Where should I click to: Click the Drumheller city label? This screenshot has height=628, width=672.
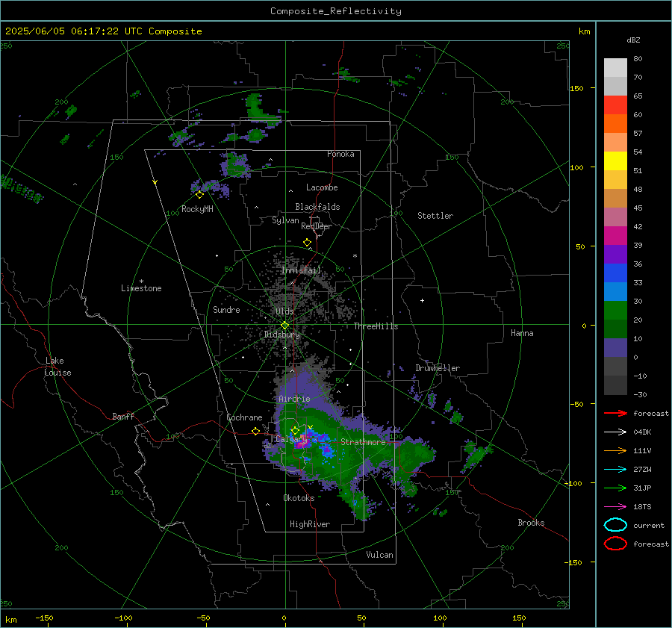click(x=438, y=368)
